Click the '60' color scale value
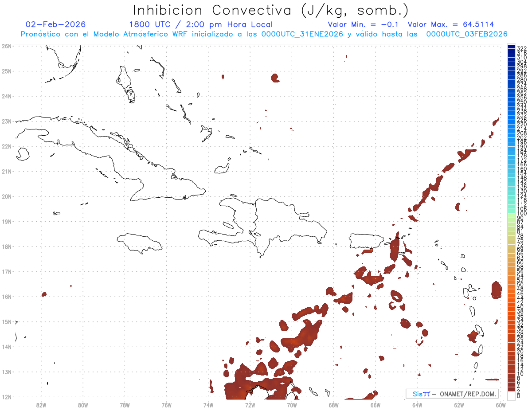532x411 pixels. click(x=520, y=262)
